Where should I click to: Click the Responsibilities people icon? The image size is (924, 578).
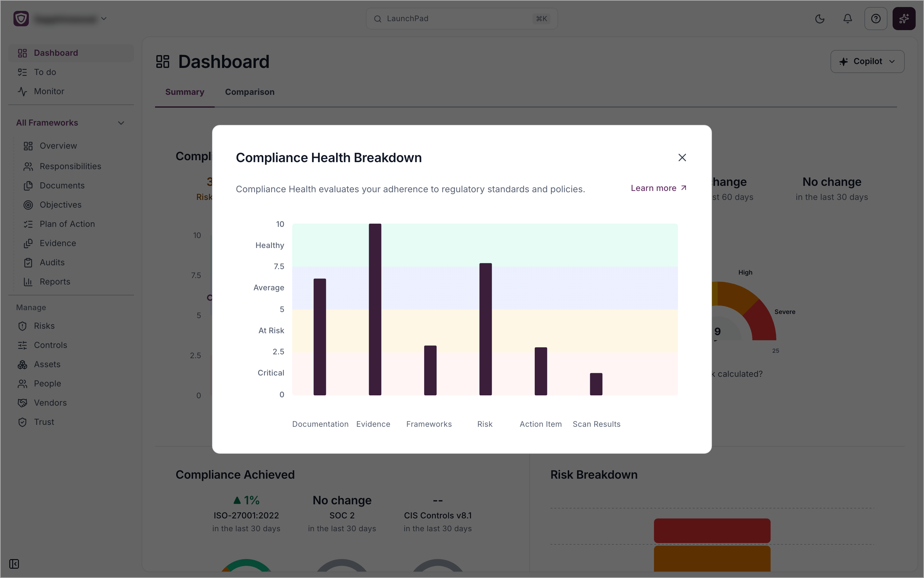pyautogui.click(x=28, y=166)
